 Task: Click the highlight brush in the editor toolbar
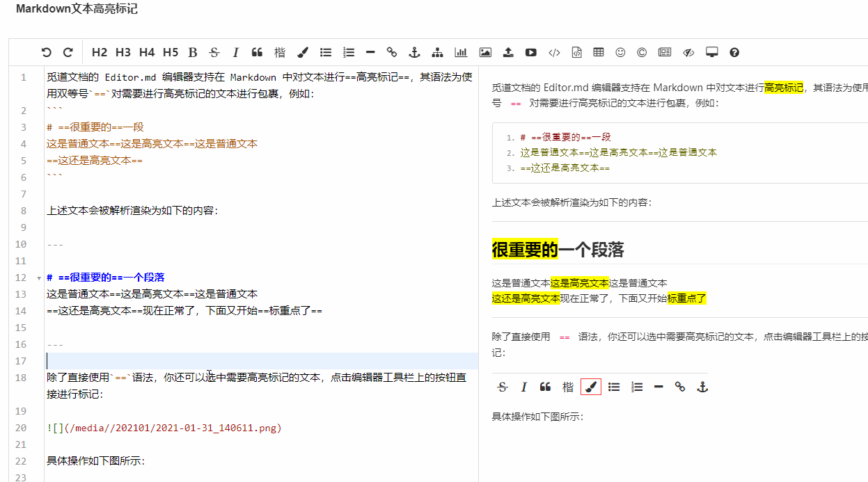coord(302,52)
